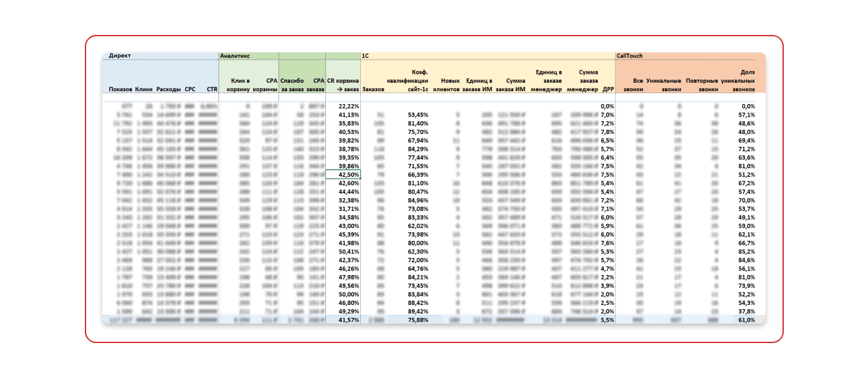Image resolution: width=868 pixels, height=378 pixels.
Task: Click the qualification cell 67,94%
Action: click(418, 140)
